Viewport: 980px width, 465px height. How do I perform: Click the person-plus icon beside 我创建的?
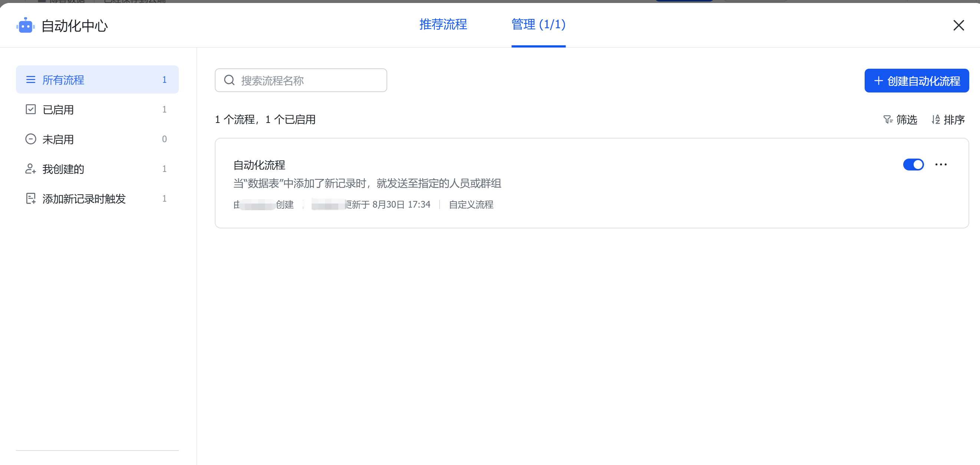tap(30, 169)
